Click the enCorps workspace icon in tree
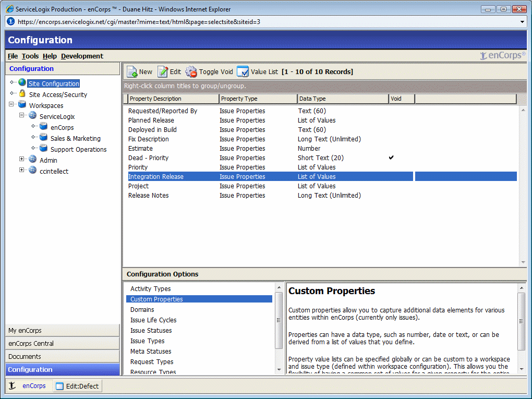532x399 pixels. click(x=43, y=126)
